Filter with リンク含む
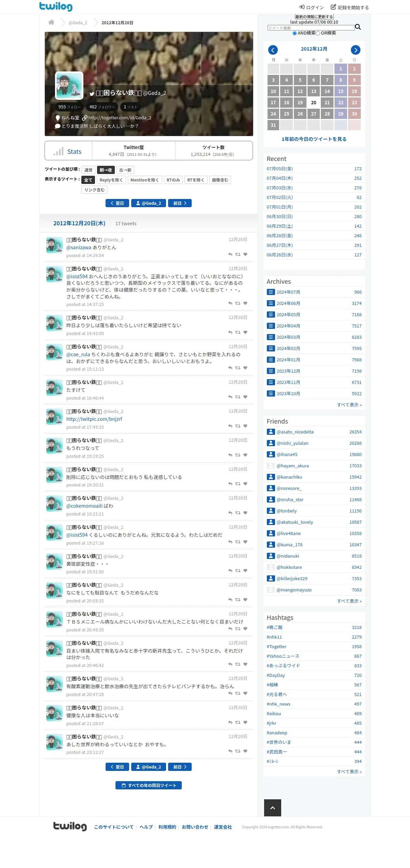Screen dimensions: 410x868 [x=95, y=190]
